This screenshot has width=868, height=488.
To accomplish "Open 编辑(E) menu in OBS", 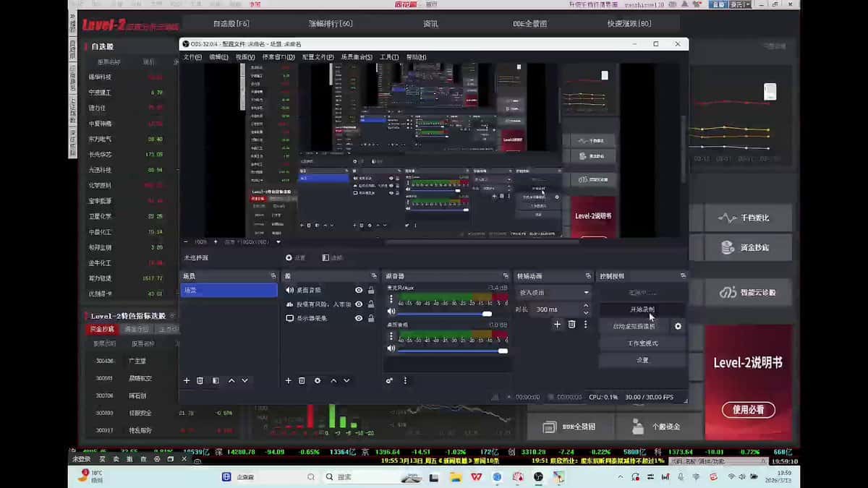I will point(219,56).
